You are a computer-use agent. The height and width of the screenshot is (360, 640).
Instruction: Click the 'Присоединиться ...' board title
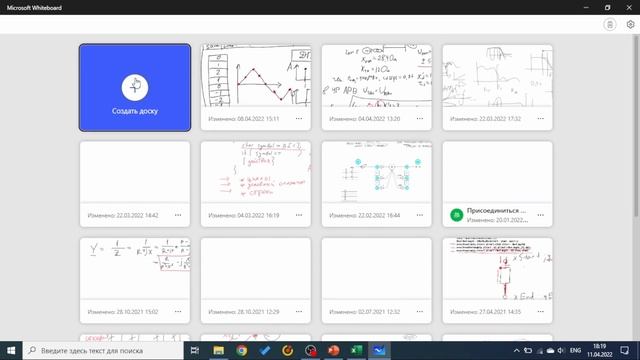click(x=496, y=211)
